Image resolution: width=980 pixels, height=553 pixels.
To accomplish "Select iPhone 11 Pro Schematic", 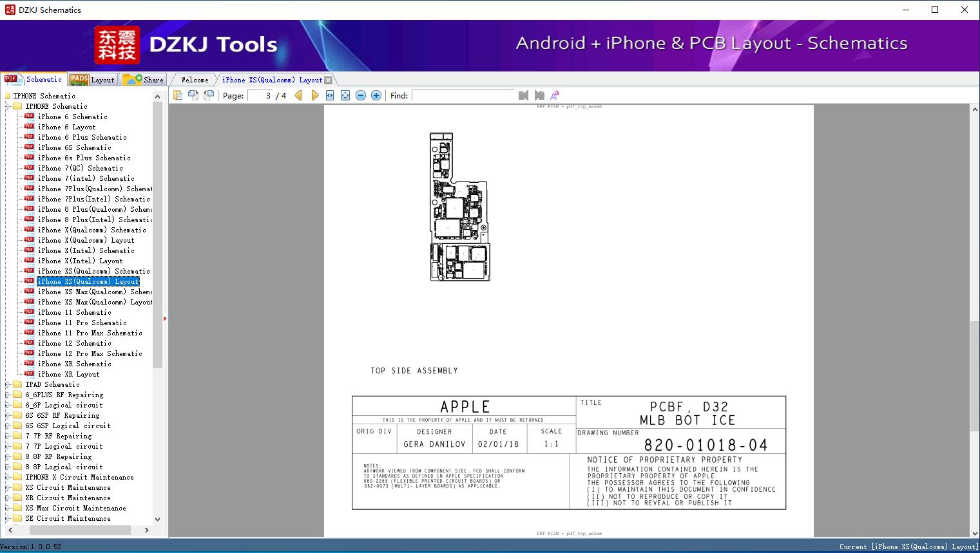I will 82,323.
